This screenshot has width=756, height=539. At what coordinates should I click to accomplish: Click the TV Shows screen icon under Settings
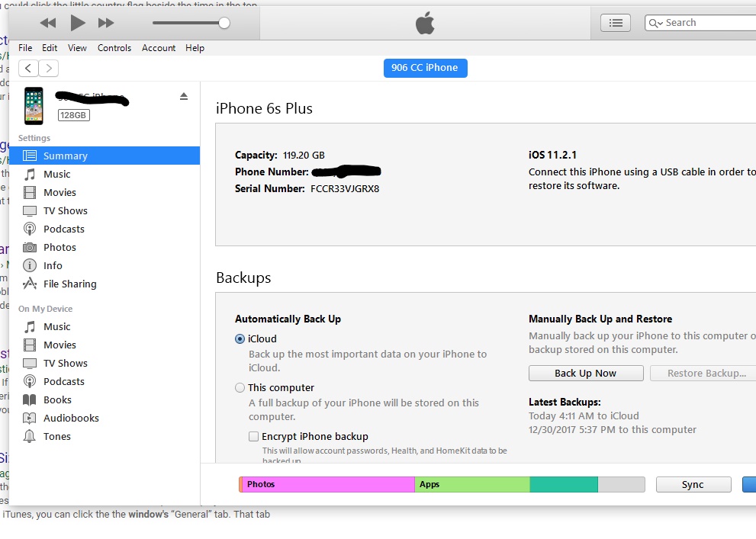[x=30, y=210]
